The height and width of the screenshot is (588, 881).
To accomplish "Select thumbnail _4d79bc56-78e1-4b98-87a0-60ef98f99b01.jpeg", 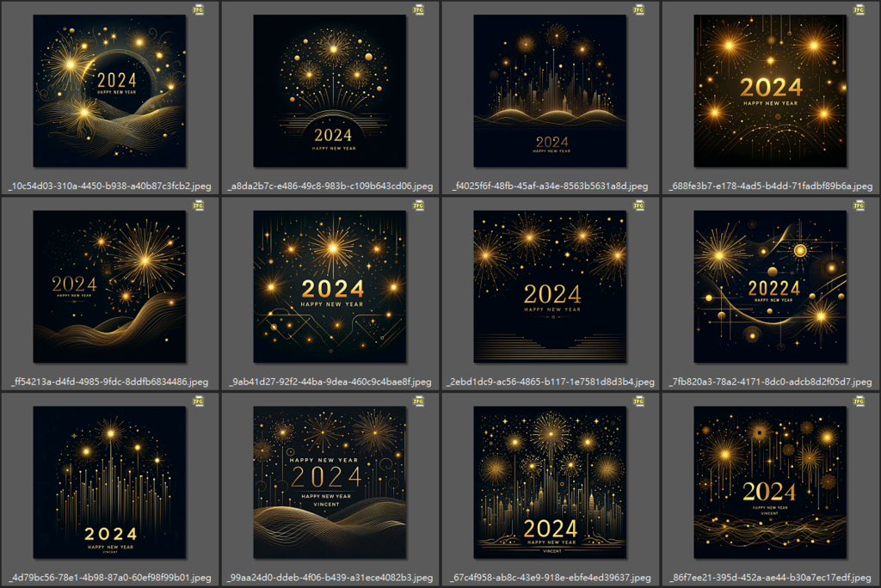I will point(109,483).
